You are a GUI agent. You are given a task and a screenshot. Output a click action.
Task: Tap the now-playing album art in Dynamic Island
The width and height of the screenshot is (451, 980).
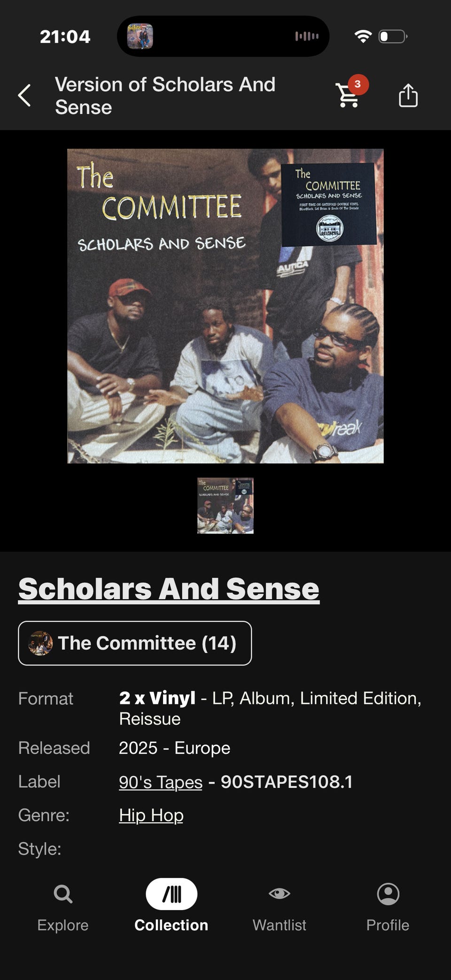point(140,36)
